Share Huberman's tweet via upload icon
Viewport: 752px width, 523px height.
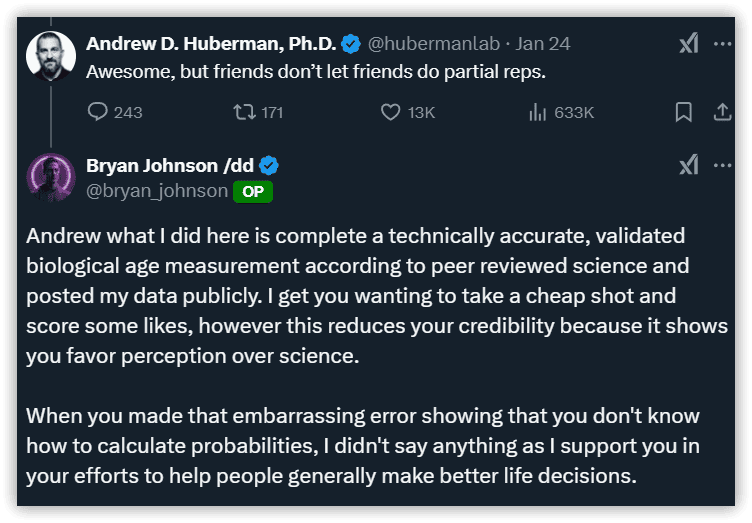pyautogui.click(x=722, y=112)
